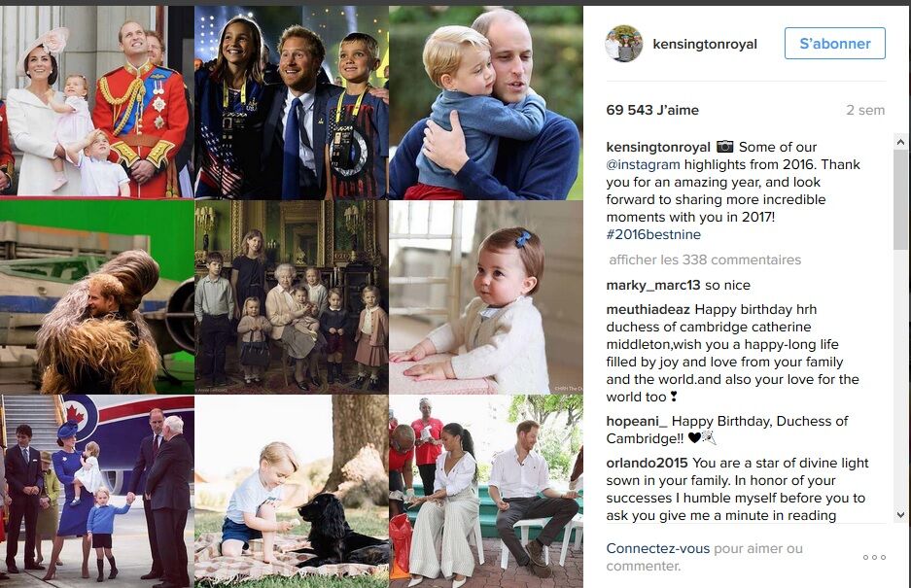The image size is (911, 588).
Task: Click the comments scrollbar thumb
Action: [900, 199]
